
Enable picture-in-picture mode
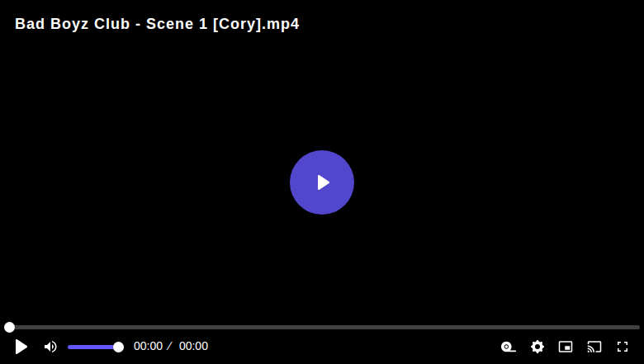point(566,347)
